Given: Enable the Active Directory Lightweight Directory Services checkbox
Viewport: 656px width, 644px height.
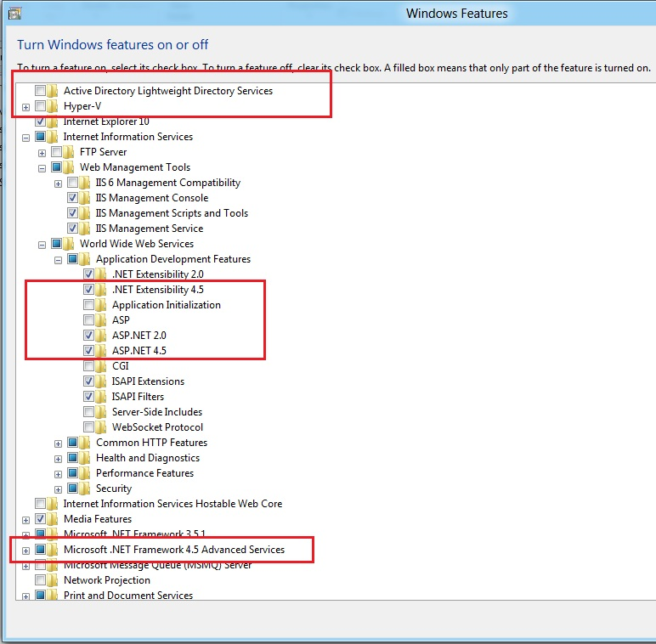Looking at the screenshot, I should (x=40, y=91).
